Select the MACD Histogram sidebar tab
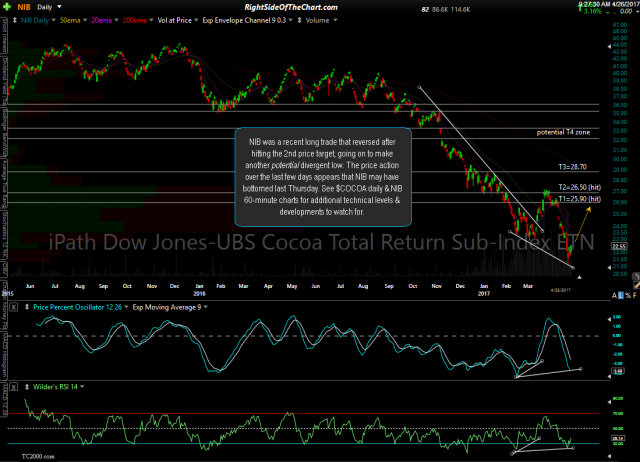 4,356
